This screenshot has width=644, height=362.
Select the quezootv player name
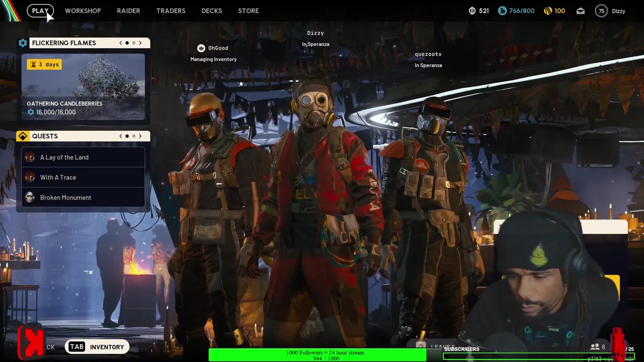[428, 54]
